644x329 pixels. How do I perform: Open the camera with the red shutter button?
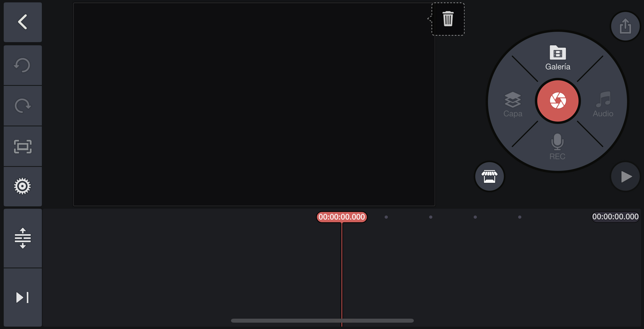pyautogui.click(x=558, y=101)
